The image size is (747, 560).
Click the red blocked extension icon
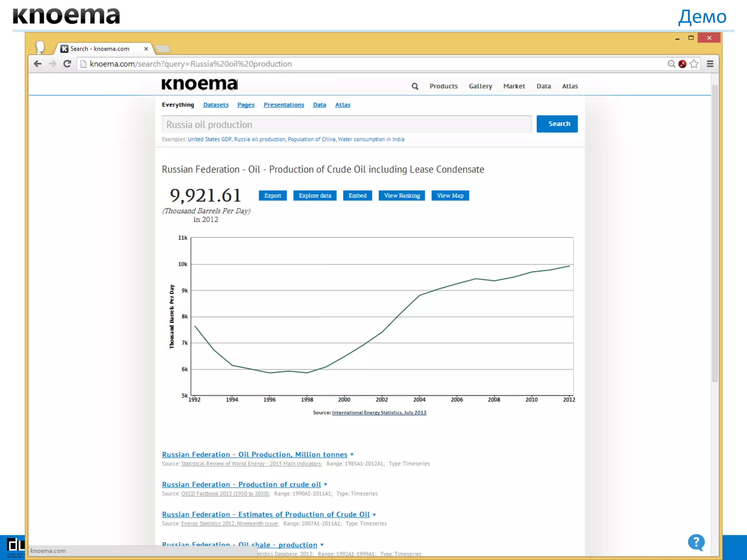click(x=682, y=64)
